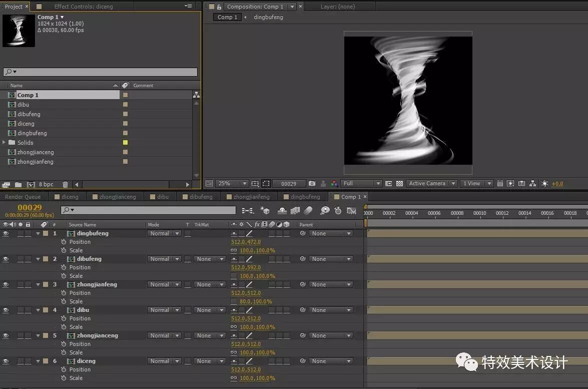The image size is (588, 389).
Task: Click yellow label swatch of Solids folder
Action: [x=125, y=143]
